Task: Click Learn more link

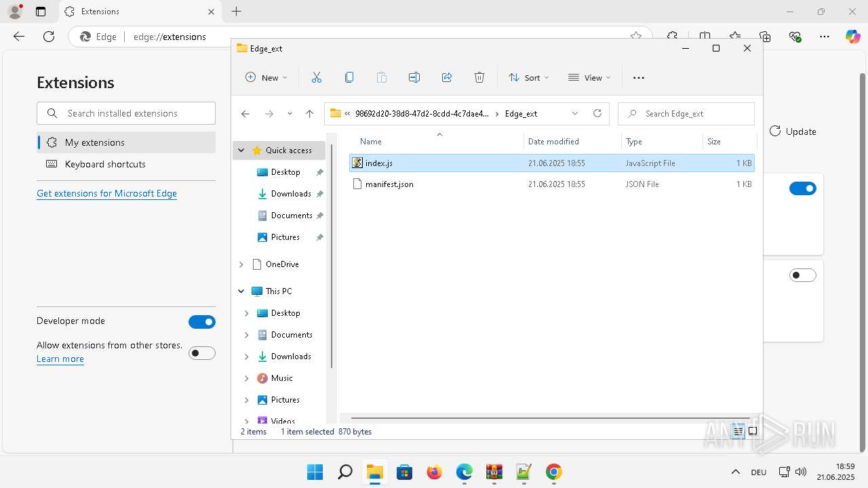Action: pyautogui.click(x=60, y=359)
